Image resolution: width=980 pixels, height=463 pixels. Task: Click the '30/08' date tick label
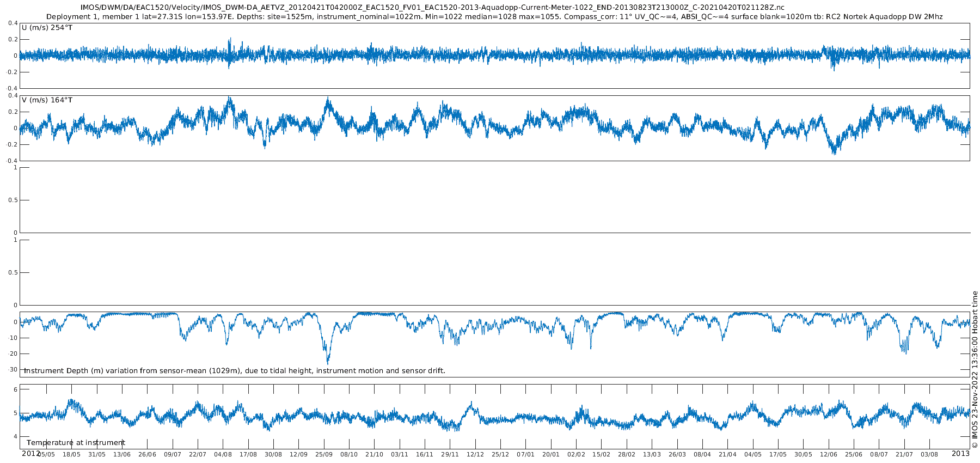pyautogui.click(x=273, y=454)
